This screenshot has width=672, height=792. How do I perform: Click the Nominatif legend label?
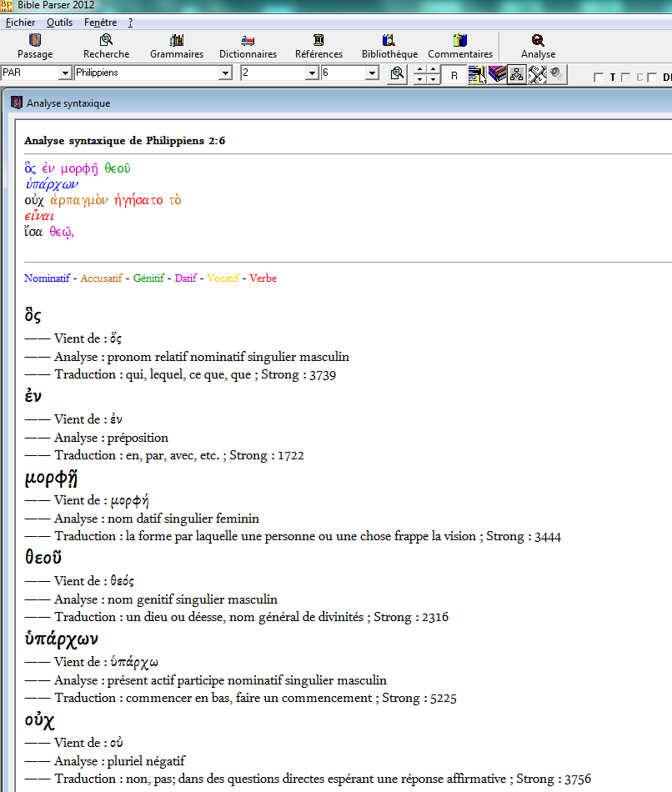[x=47, y=278]
